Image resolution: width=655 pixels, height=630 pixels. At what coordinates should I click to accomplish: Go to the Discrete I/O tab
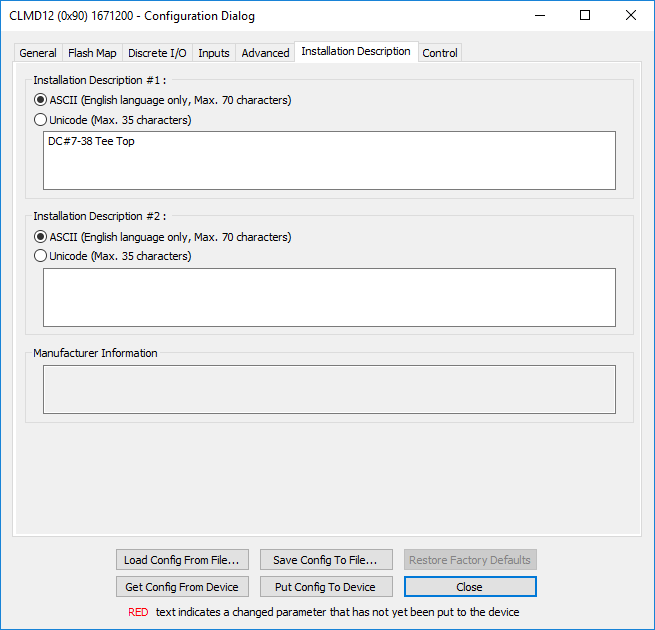click(x=157, y=53)
